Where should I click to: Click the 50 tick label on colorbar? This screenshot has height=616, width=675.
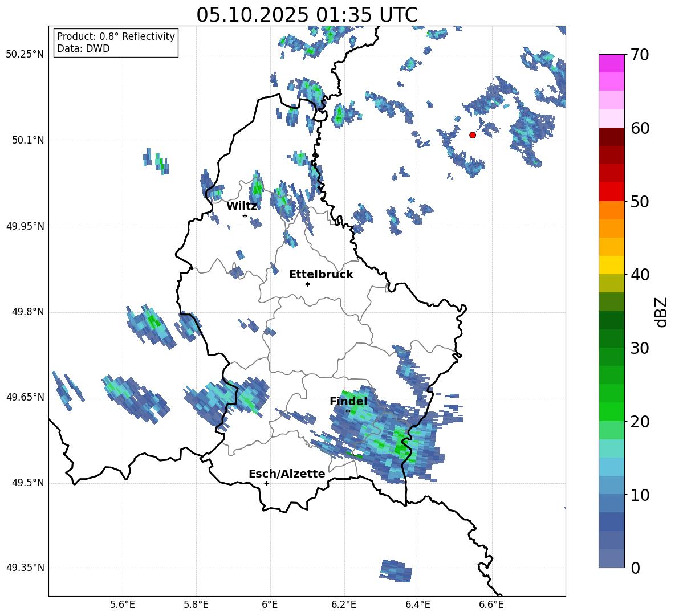tap(640, 201)
